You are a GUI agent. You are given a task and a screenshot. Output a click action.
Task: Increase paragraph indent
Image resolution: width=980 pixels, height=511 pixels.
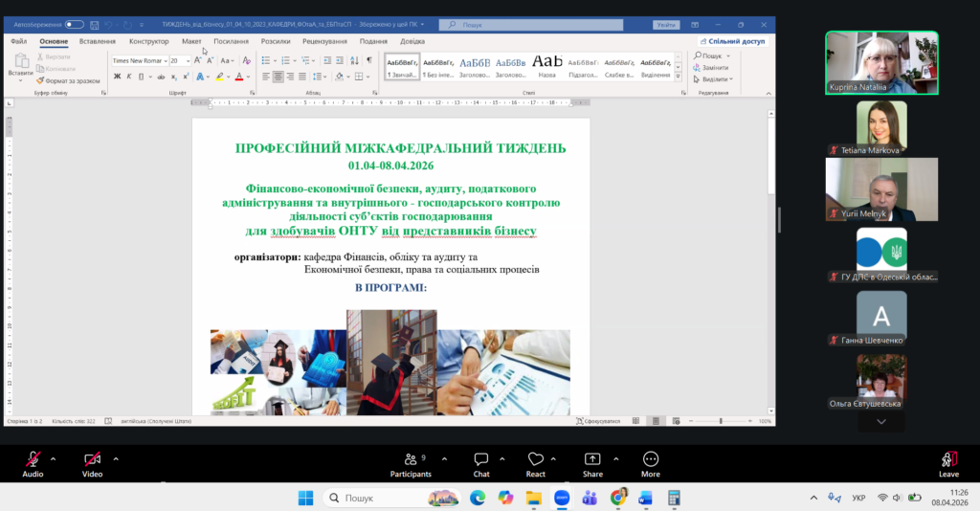point(340,60)
